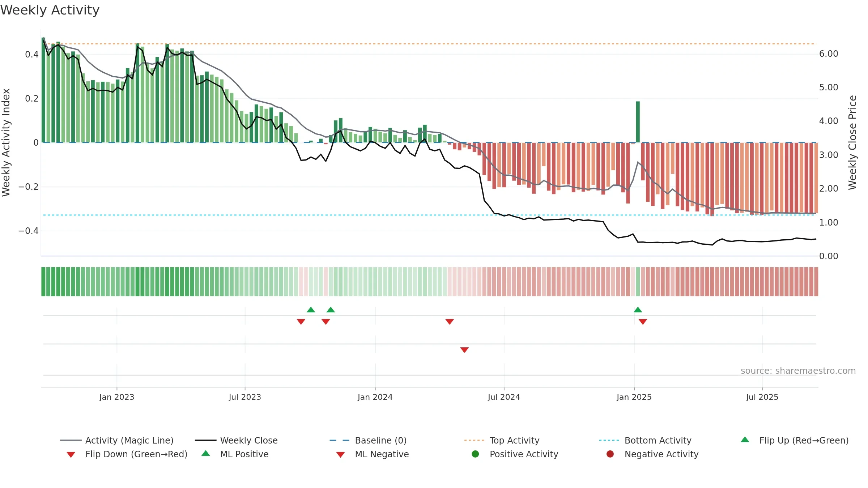Click the Positive Activity green circle icon
The height and width of the screenshot is (488, 868).
[476, 454]
